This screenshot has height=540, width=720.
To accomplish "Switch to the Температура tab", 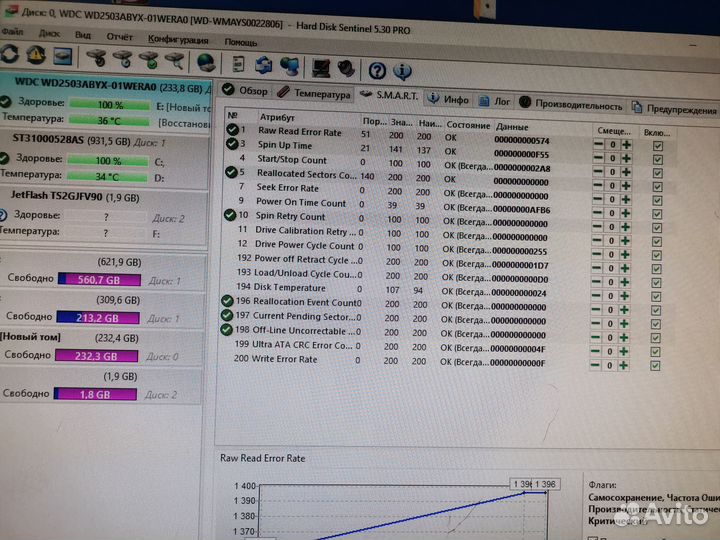I will tap(314, 94).
